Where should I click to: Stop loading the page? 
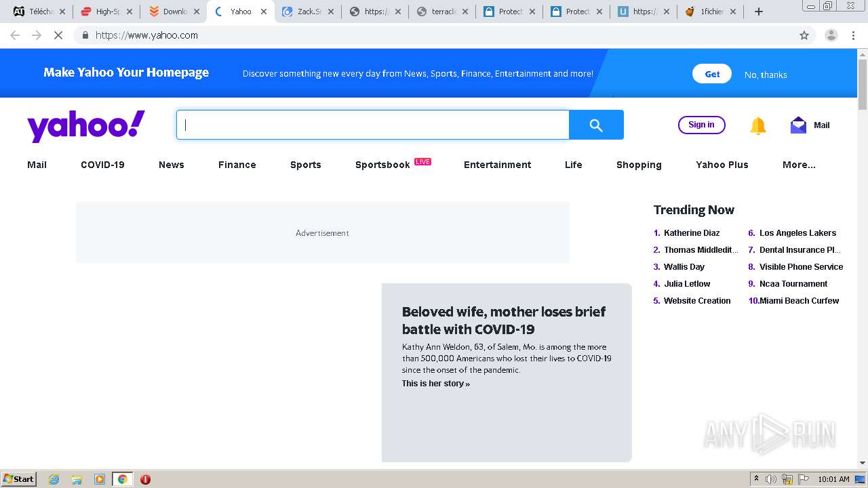58,35
